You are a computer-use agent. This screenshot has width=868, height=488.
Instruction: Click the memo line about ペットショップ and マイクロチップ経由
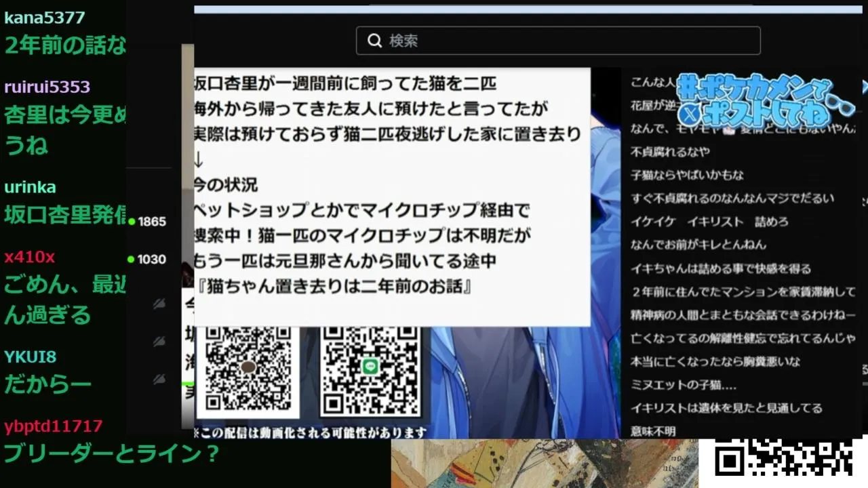(x=362, y=210)
